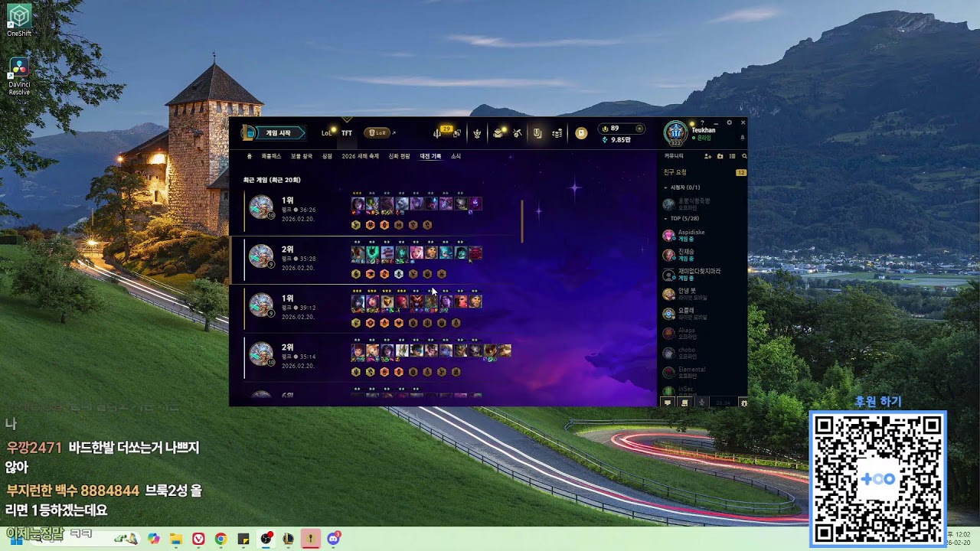Open the 배틀패스 tab
This screenshot has width=980, height=551.
pos(272,156)
